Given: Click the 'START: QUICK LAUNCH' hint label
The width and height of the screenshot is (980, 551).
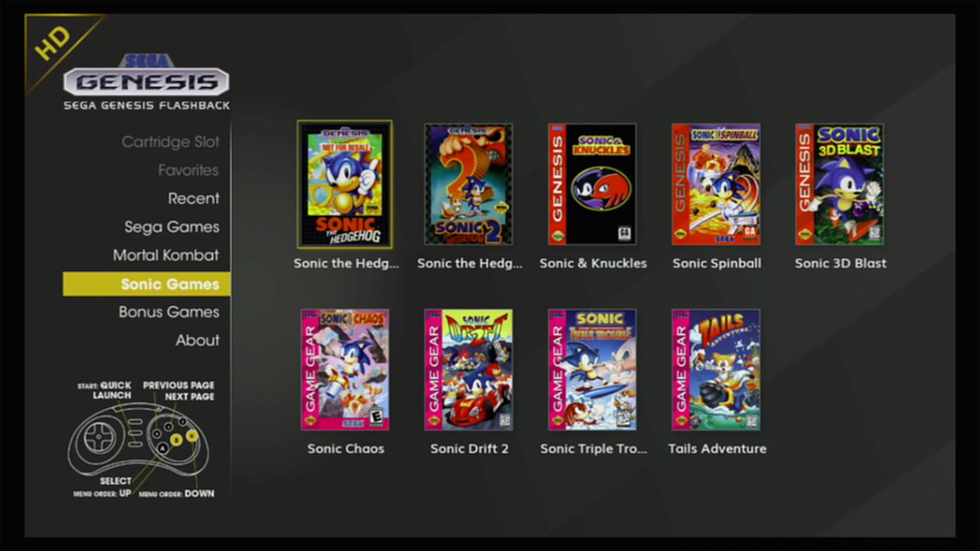Looking at the screenshot, I should (x=105, y=390).
